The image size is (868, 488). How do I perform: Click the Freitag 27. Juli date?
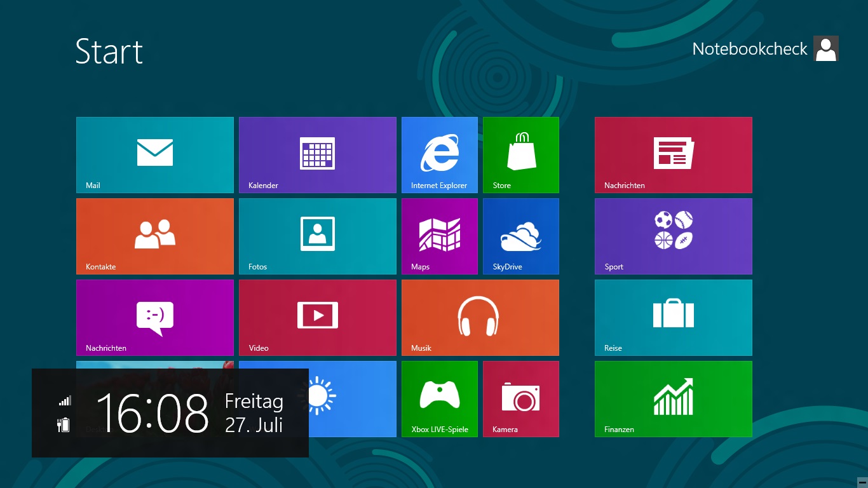pos(254,413)
